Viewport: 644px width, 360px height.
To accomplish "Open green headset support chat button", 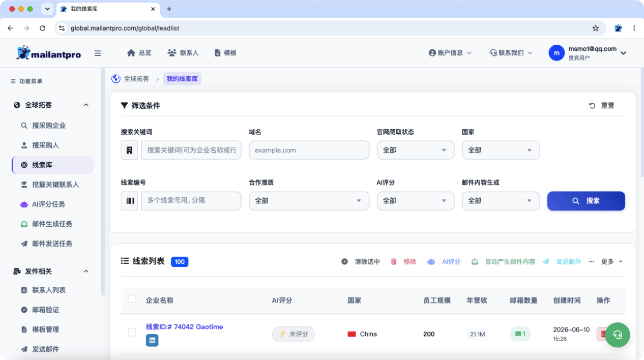I will pos(618,335).
